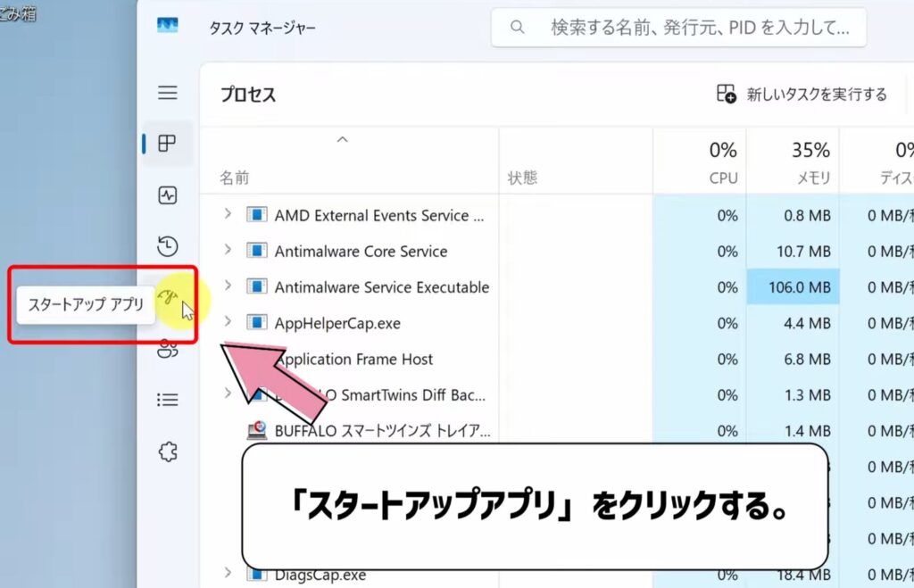
Task: Select the Processes page icon in sidebar
Action: tap(167, 144)
